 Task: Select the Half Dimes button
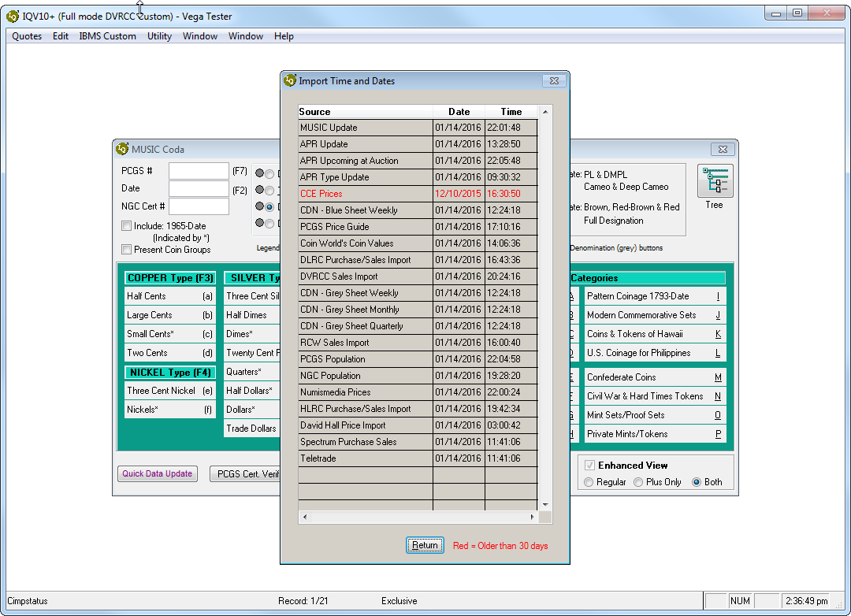coord(252,315)
